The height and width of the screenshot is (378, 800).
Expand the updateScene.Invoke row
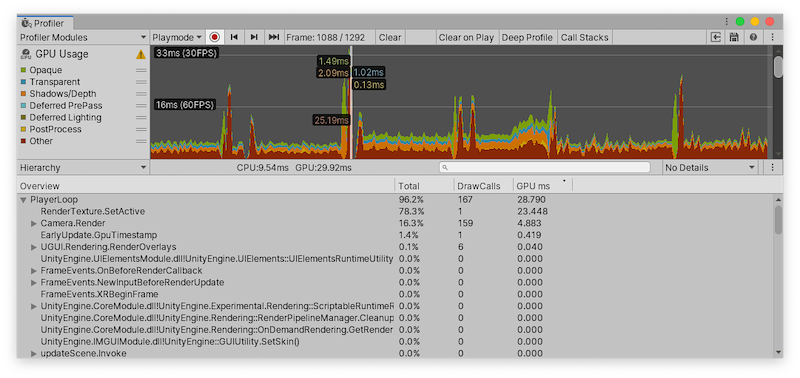(34, 353)
